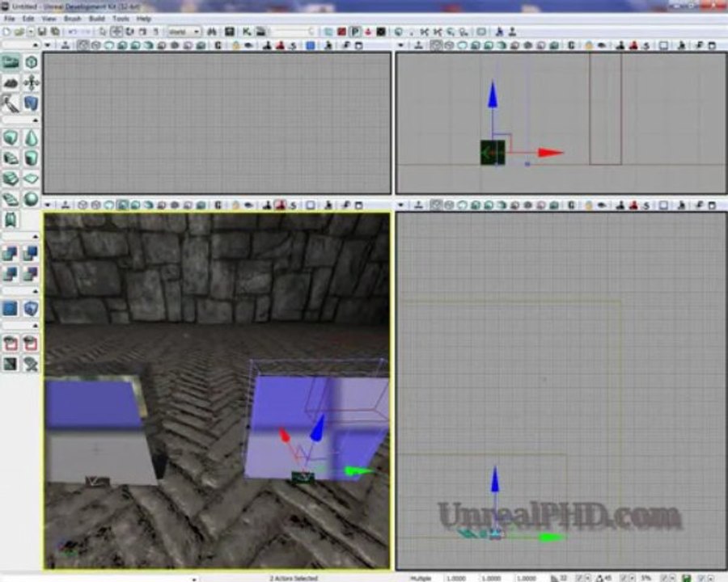This screenshot has height=582, width=728.
Task: Open the Edit menu
Action: click(28, 19)
